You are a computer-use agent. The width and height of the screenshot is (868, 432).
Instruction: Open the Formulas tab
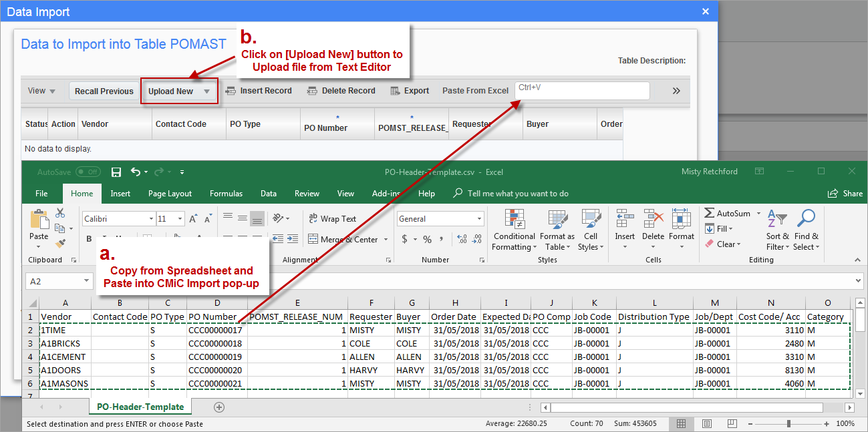pos(226,194)
